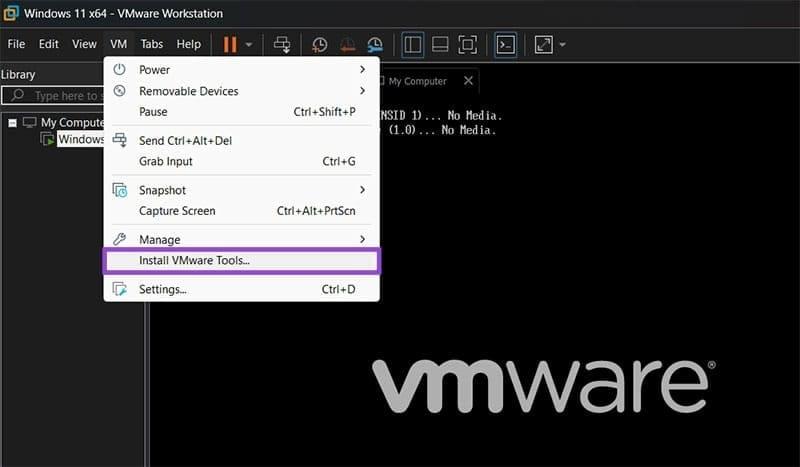Open the View menu
The width and height of the screenshot is (800, 467).
(84, 44)
